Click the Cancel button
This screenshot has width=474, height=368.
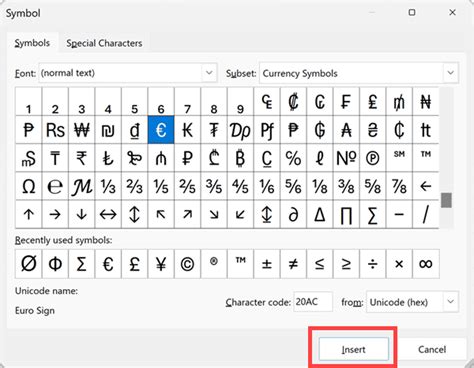point(432,349)
